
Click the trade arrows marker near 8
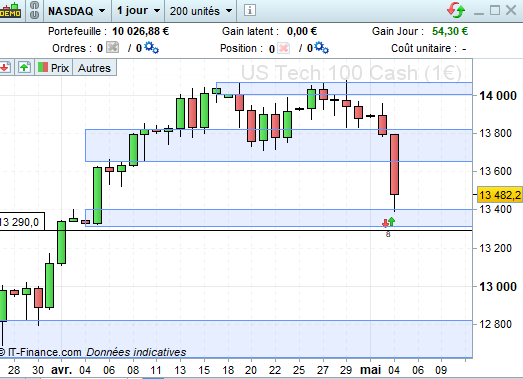pyautogui.click(x=389, y=222)
